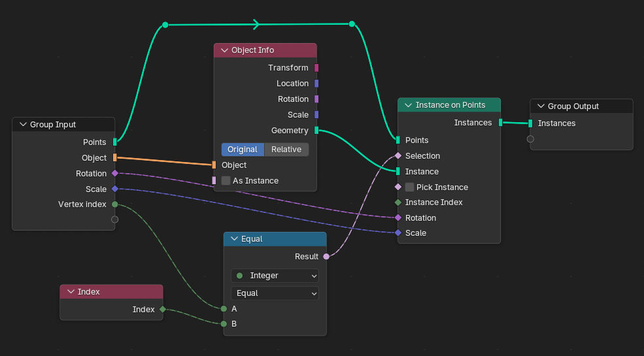Click the Object Info Geometry output socket
644x356 pixels.
[316, 131]
